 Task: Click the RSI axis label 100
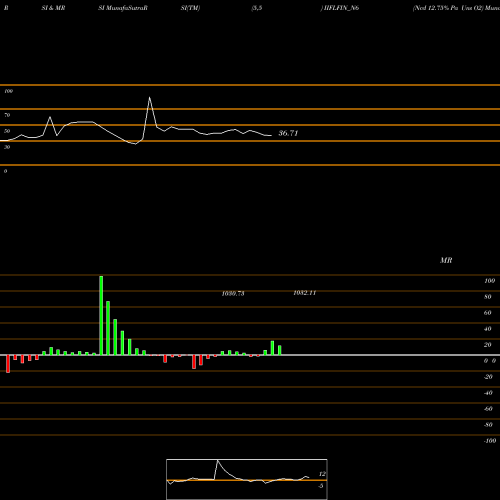pos(8,91)
